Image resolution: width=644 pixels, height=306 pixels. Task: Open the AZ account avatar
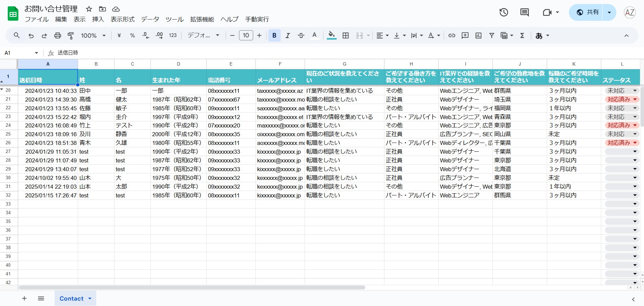[x=630, y=12]
